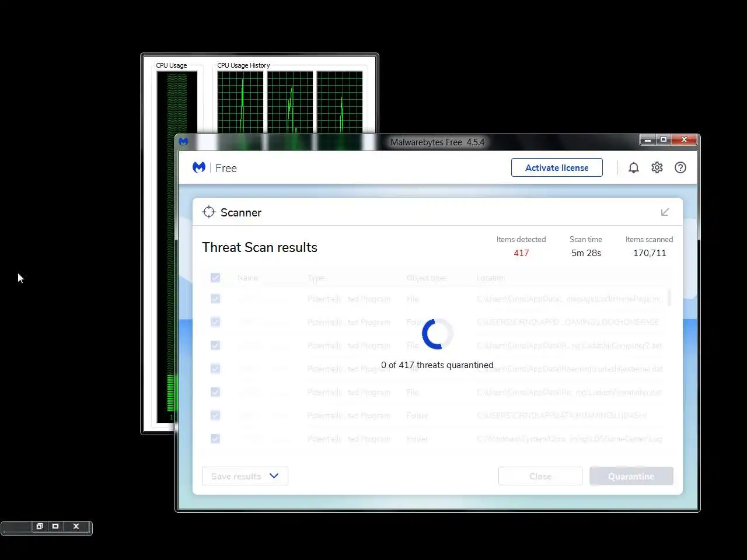Image resolution: width=747 pixels, height=560 pixels.
Task: Close the Malwarebytes Free window
Action: click(x=684, y=140)
